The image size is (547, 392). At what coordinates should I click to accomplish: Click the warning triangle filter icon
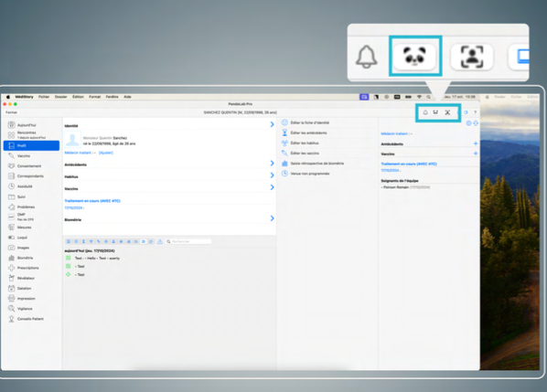pos(160,241)
